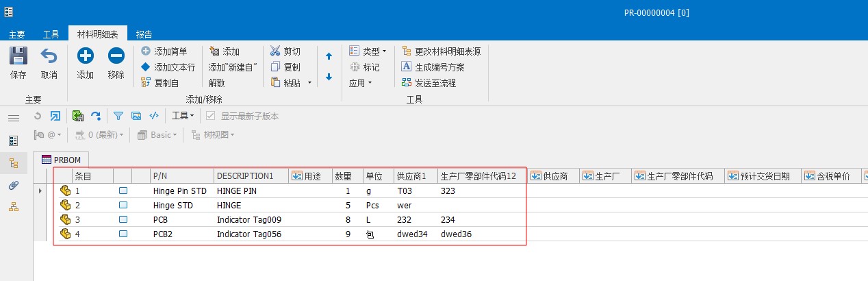Select 添加文本行 with diamond icon
Screen dimensions: 868x281
(x=168, y=67)
